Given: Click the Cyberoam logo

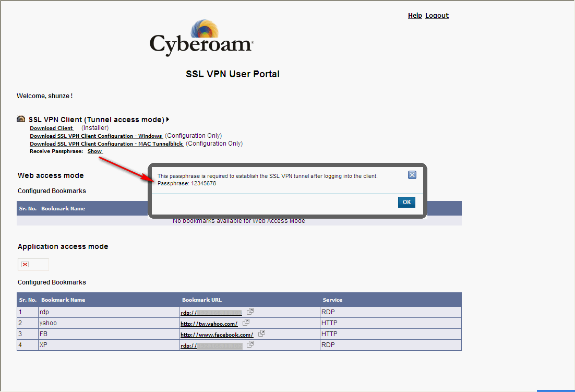Looking at the screenshot, I should tap(201, 38).
